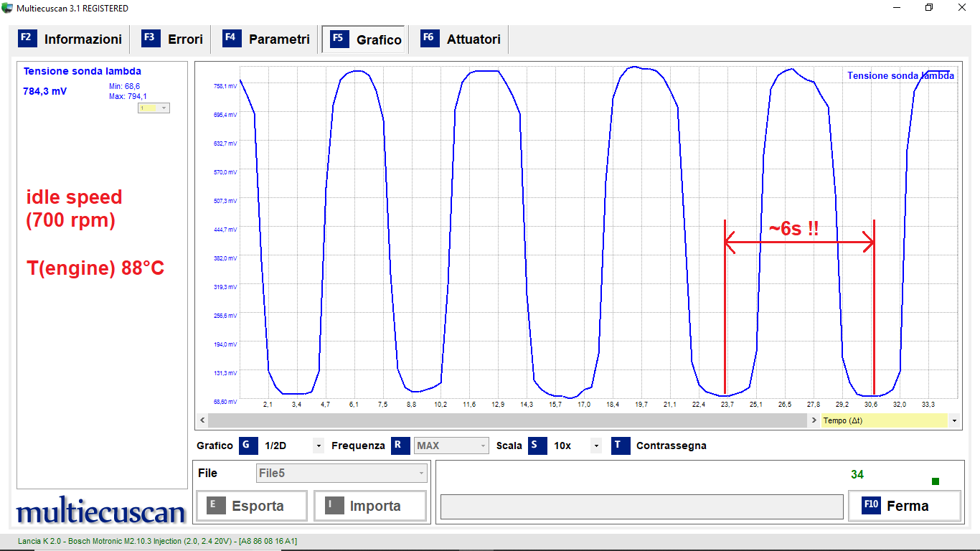This screenshot has width=980, height=551.
Task: Click the F6 key icon beside Attuatori
Action: (429, 39)
